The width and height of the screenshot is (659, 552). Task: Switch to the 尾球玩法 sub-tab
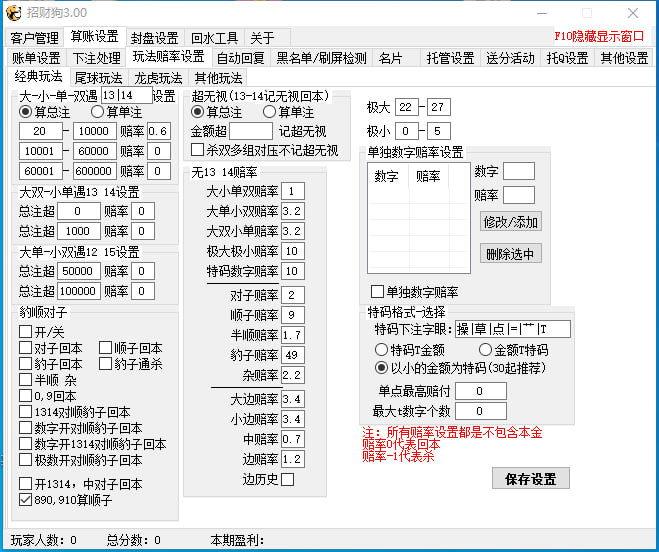99,78
